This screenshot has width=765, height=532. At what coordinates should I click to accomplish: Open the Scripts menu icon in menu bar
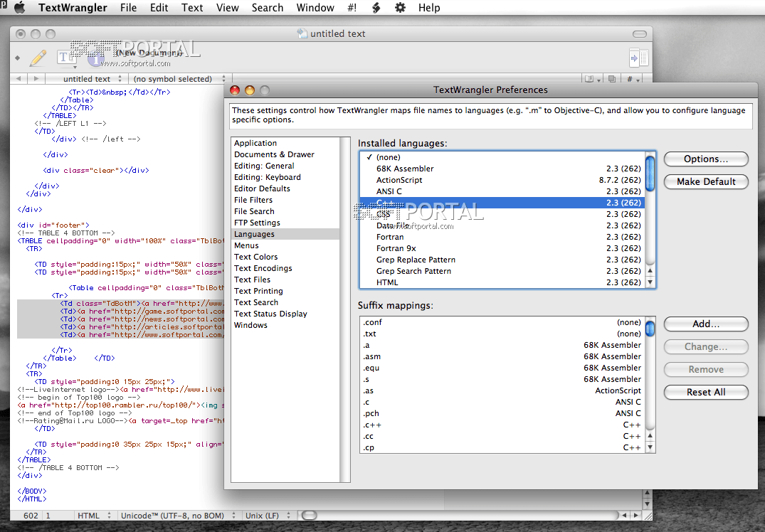(x=376, y=8)
